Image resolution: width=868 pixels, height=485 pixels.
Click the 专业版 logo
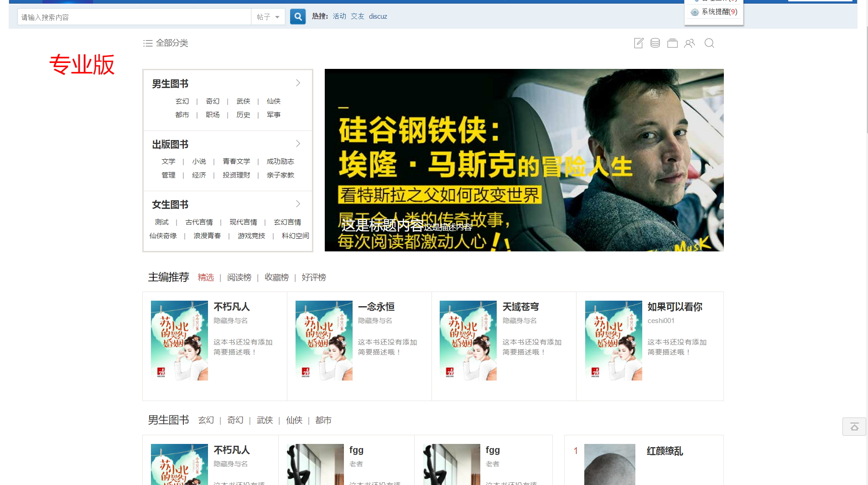[82, 64]
